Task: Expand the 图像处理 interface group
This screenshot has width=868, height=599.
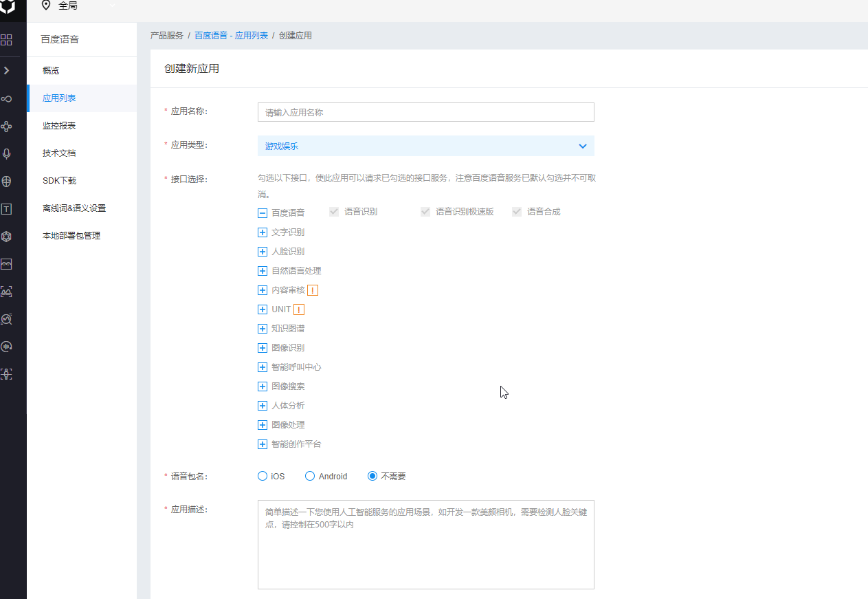Action: tap(263, 425)
